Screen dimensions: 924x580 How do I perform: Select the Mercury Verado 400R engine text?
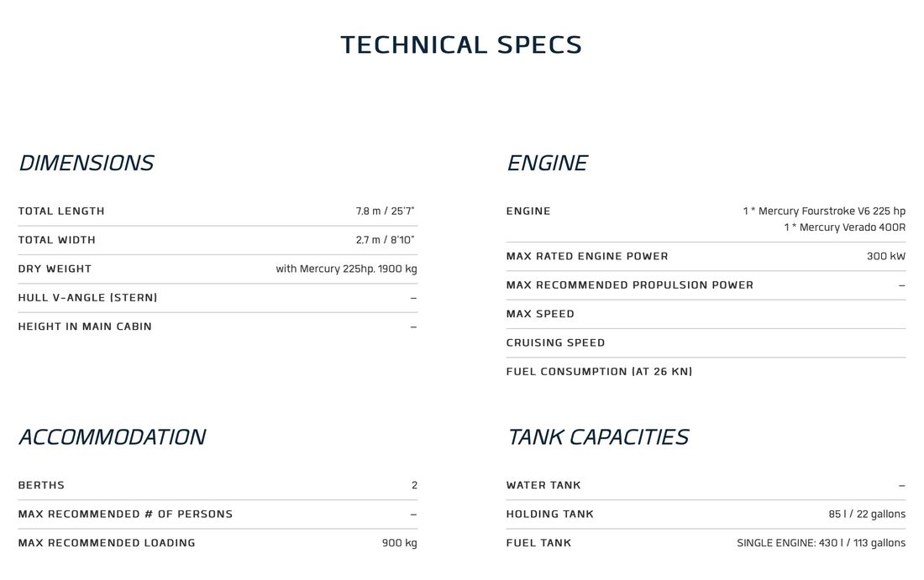coord(844,227)
